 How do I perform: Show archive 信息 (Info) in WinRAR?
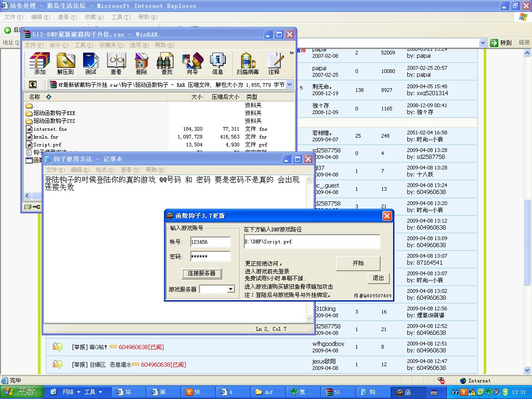coord(218,63)
